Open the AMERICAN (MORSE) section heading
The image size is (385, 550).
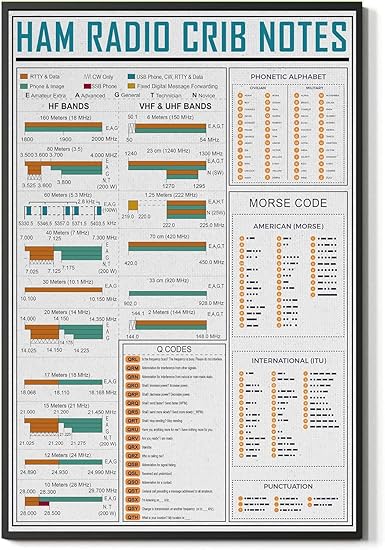288,227
